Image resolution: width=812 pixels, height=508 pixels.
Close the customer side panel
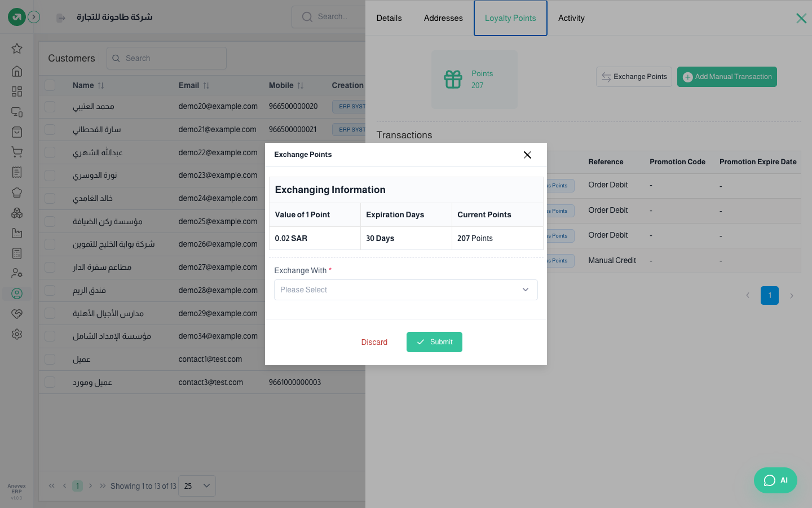point(801,18)
